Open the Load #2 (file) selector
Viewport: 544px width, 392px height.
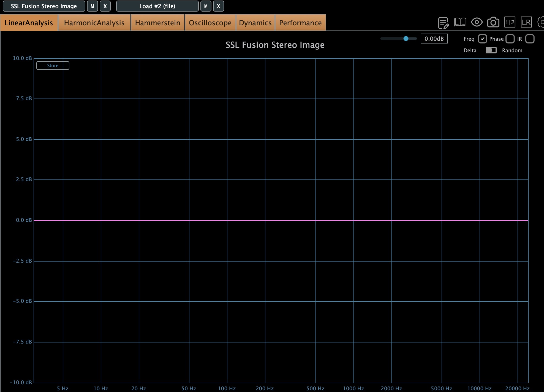point(157,6)
